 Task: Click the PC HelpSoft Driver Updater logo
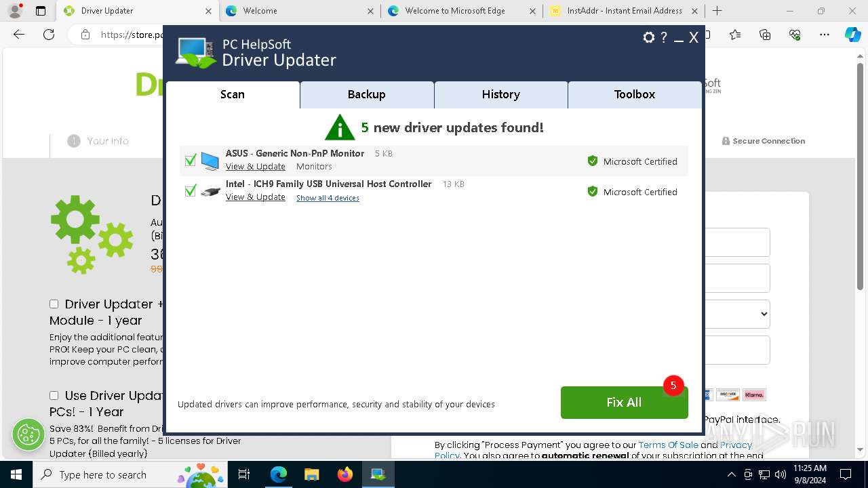[256, 53]
